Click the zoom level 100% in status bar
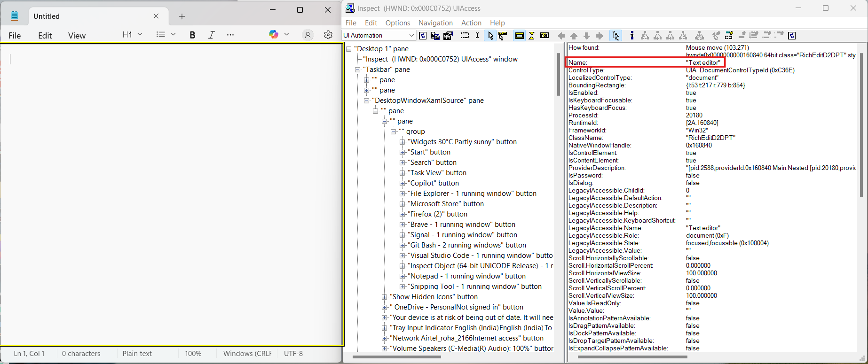This screenshot has width=868, height=364. pos(193,354)
